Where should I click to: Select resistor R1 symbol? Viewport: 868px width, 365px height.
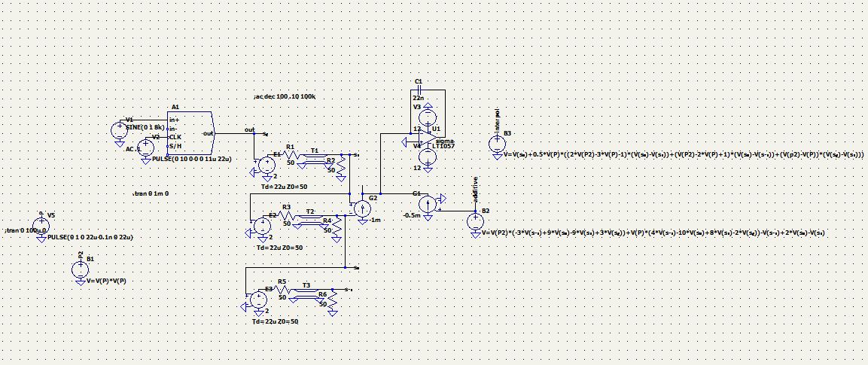click(290, 156)
